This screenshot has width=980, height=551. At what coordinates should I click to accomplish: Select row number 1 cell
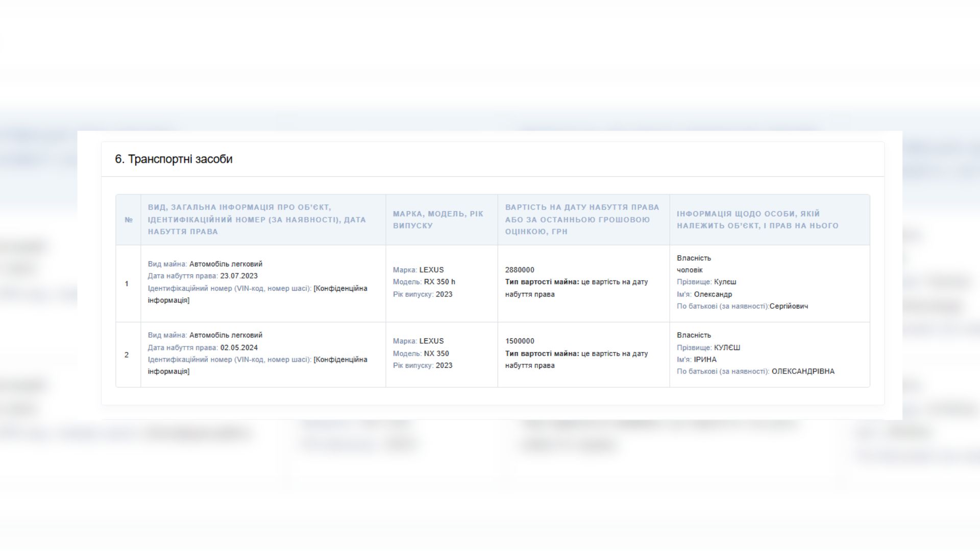point(127,284)
